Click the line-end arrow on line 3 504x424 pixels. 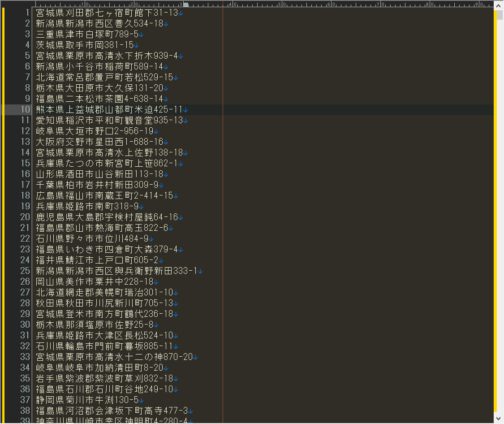[142, 35]
